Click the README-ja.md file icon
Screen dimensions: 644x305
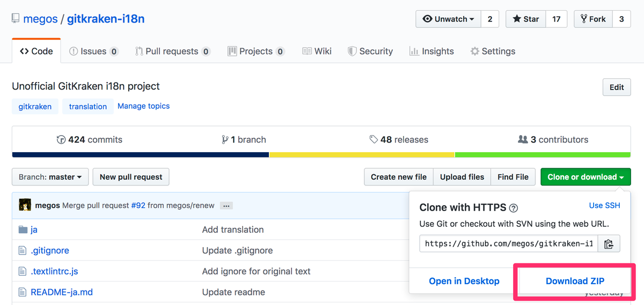(22, 292)
